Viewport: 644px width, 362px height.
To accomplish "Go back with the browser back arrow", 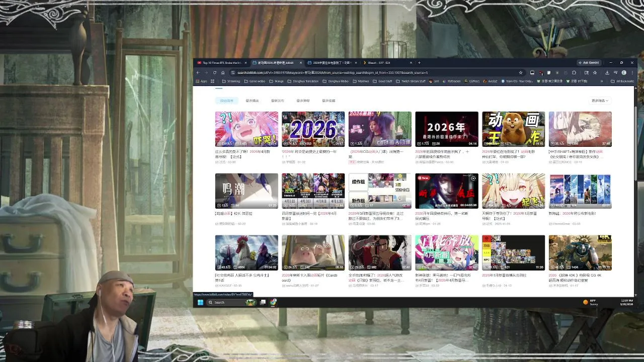I will click(x=198, y=72).
